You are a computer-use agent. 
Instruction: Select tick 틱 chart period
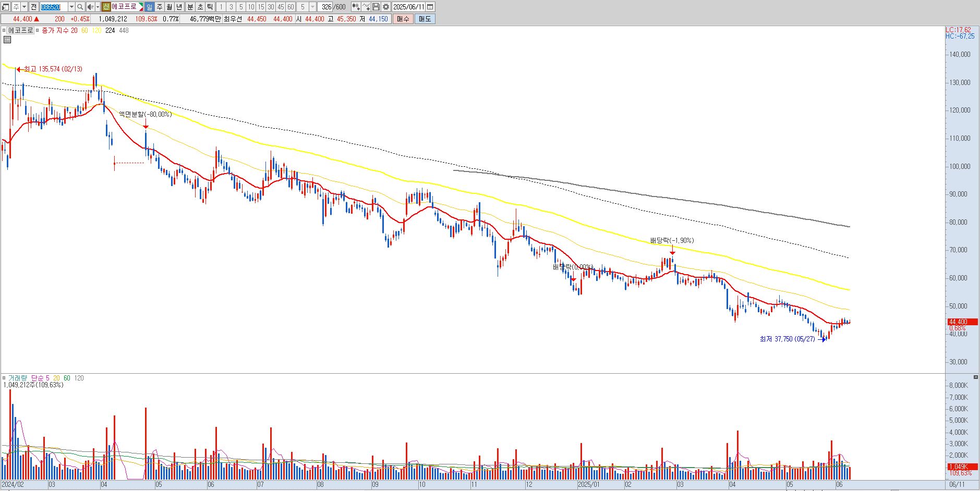click(210, 7)
